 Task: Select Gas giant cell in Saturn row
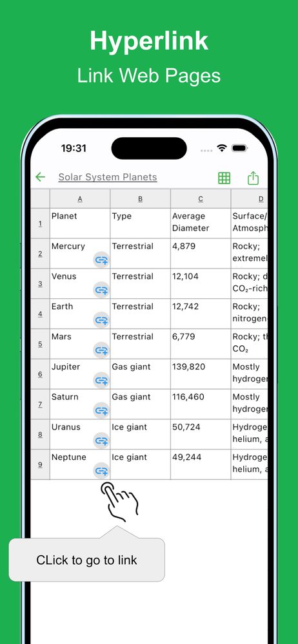point(141,404)
